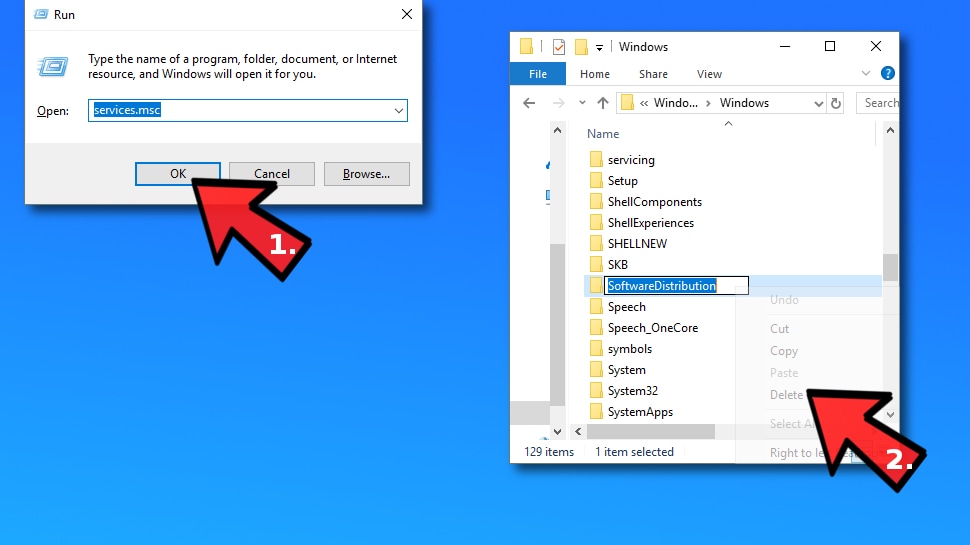Choose Delete in the context menu

click(786, 395)
